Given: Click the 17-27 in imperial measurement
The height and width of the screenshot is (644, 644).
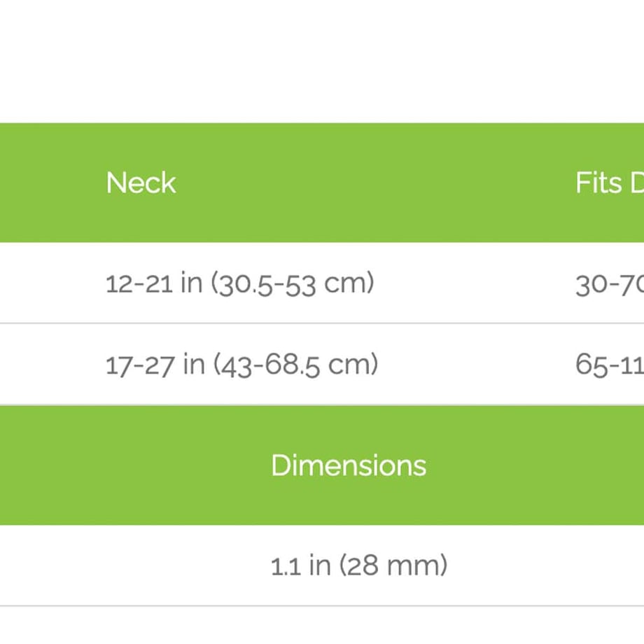Looking at the screenshot, I should coord(155,365).
